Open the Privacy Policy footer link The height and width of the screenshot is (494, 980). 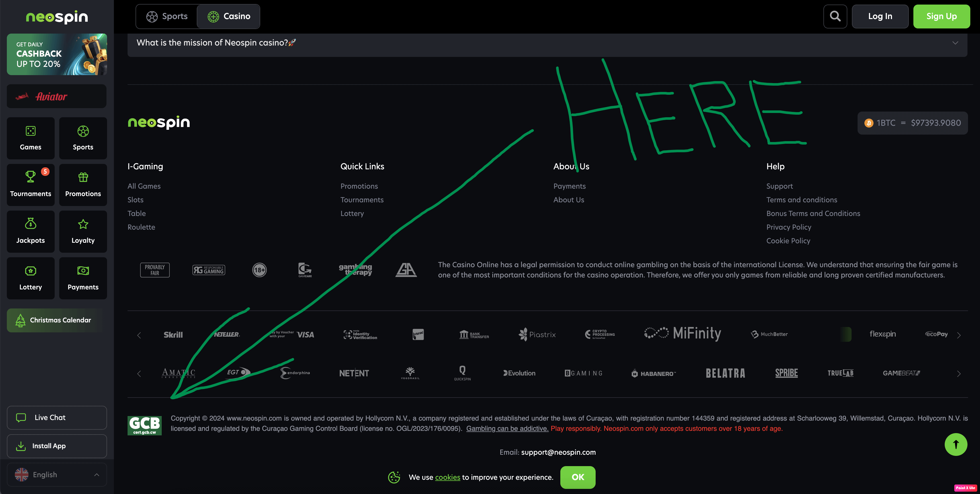click(789, 227)
